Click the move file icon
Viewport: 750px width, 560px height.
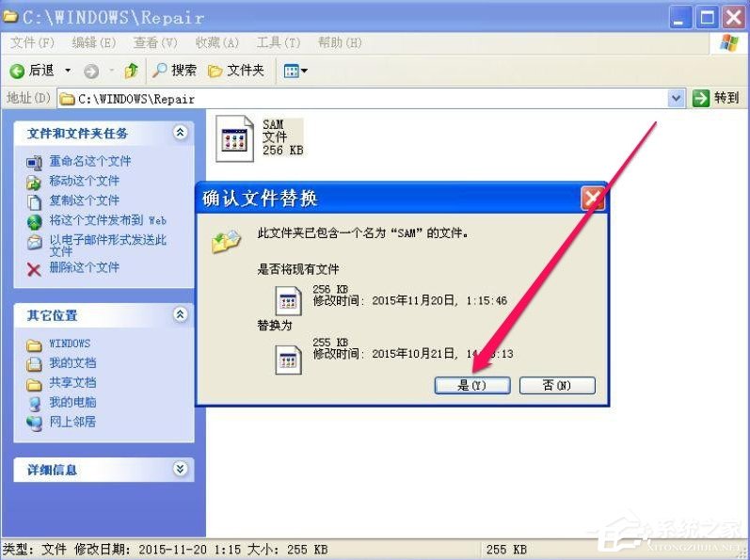(34, 183)
